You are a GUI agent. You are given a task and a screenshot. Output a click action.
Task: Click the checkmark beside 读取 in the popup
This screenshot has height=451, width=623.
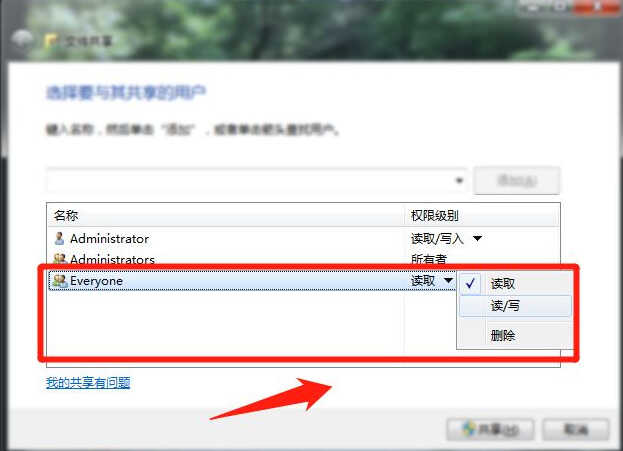click(470, 283)
